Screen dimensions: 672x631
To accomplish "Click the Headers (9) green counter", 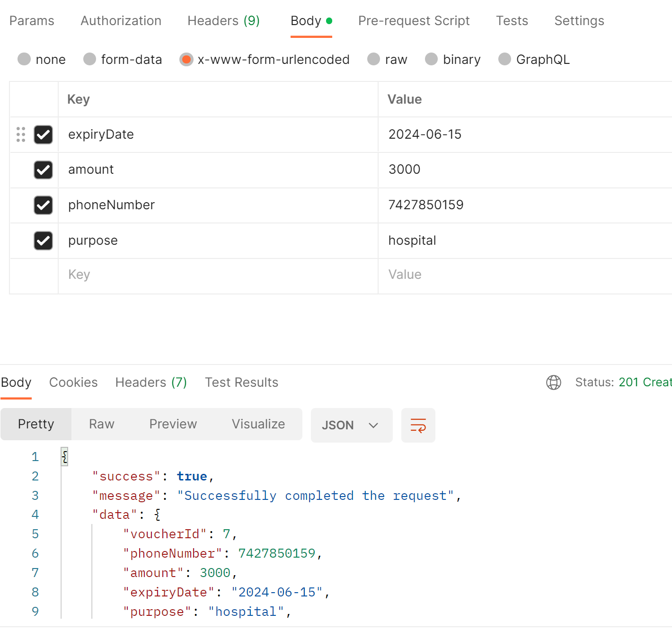I will pos(252,20).
